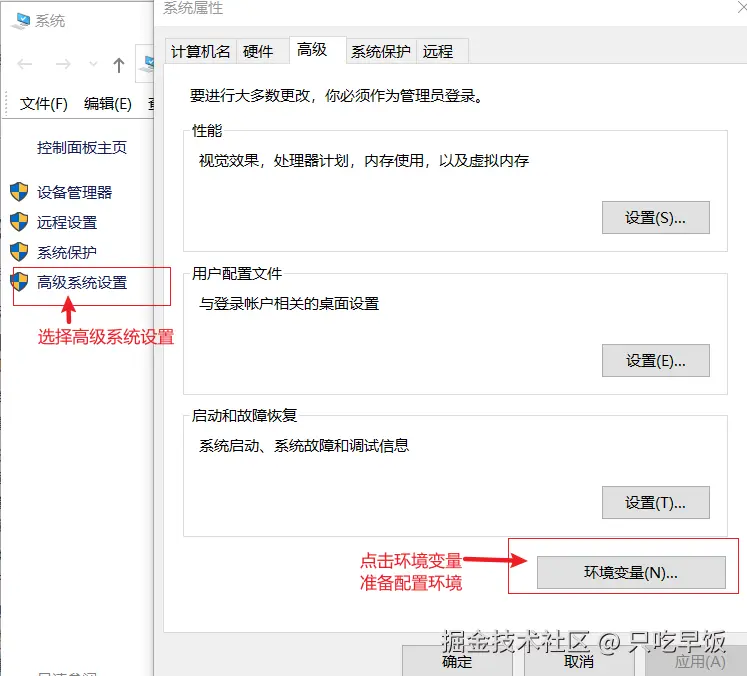Click shield icon next to 设备管理器
Viewport: 747px width, 676px height.
click(x=19, y=192)
